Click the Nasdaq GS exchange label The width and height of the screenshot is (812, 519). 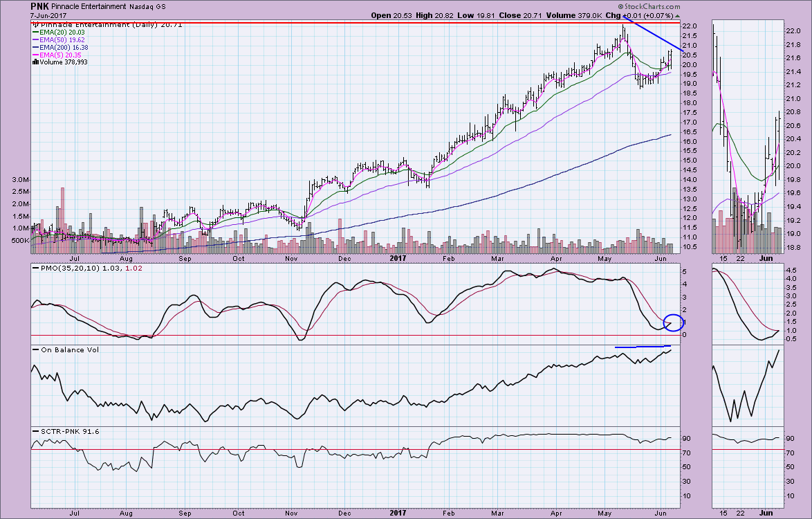[147, 7]
